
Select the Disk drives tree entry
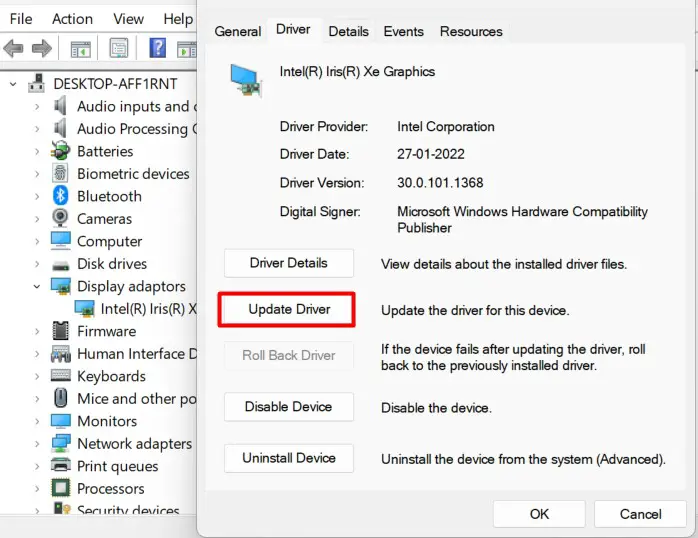(x=112, y=263)
